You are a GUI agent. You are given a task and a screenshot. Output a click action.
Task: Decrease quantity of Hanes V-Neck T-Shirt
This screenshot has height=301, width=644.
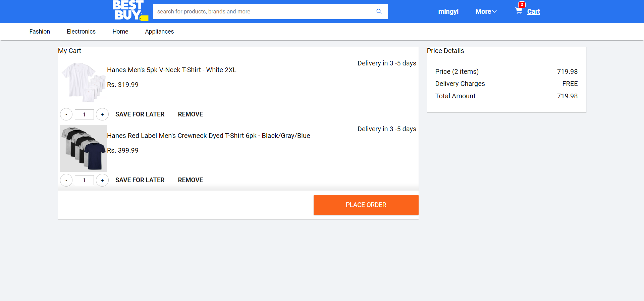point(66,114)
